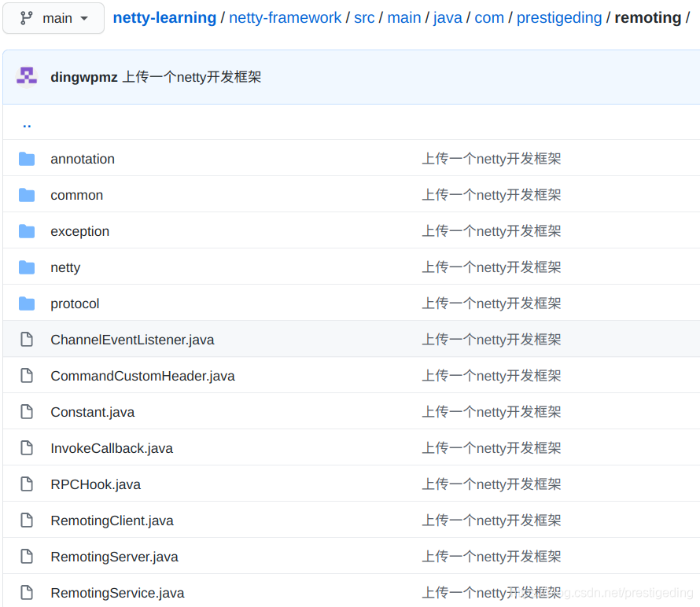Click file icon for CommandCustomHeader.java
The image size is (700, 607).
[27, 375]
